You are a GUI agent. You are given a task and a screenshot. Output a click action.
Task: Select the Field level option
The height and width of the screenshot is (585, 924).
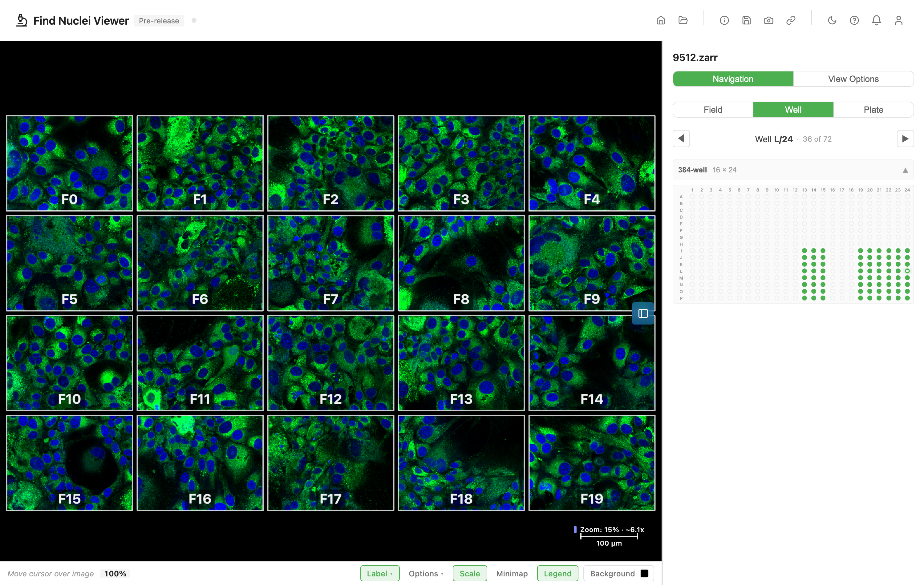tap(713, 110)
